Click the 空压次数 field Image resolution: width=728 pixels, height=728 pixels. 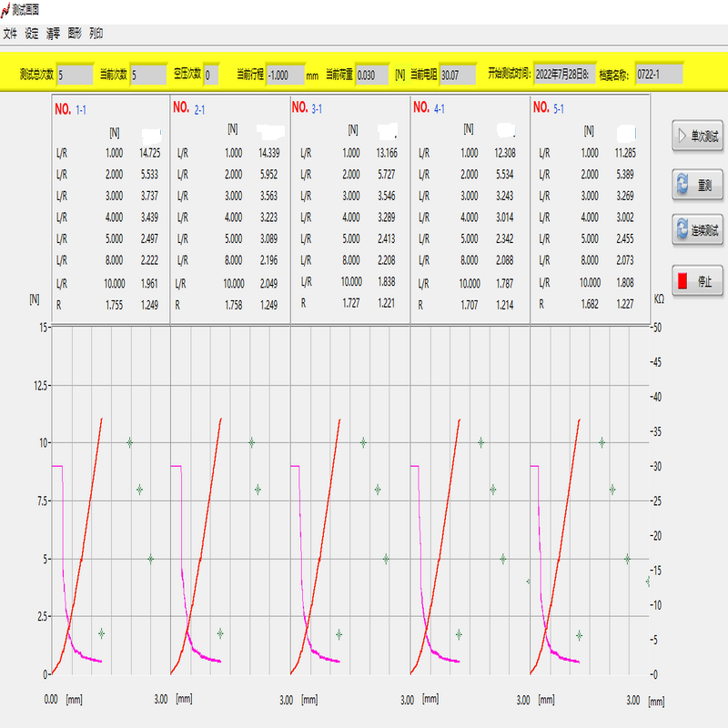pyautogui.click(x=211, y=75)
